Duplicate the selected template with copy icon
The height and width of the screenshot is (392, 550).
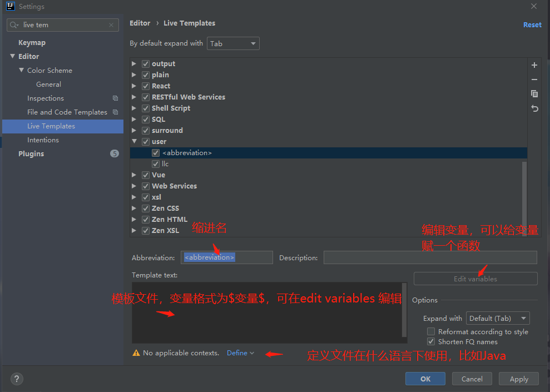coord(534,93)
